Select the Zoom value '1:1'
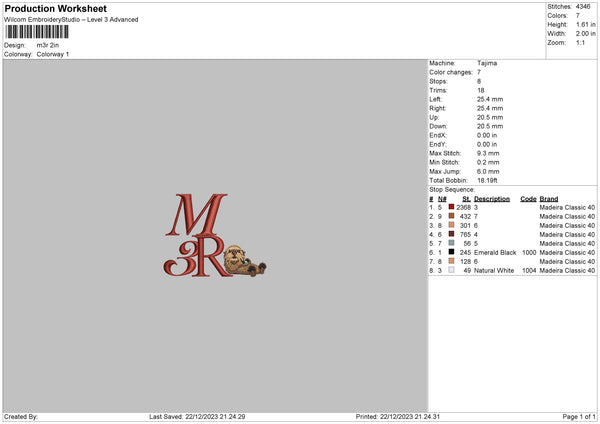Viewport: 600px width, 424px height. coord(580,42)
